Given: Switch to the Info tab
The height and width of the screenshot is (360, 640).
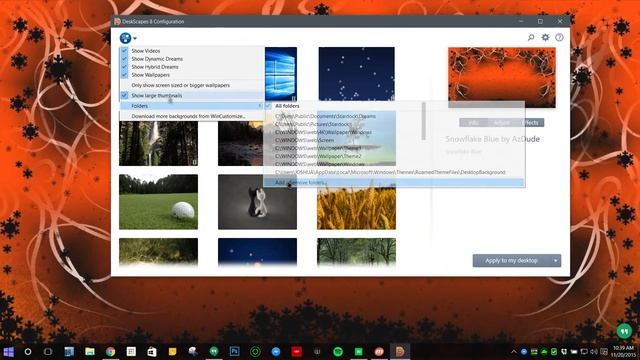Looking at the screenshot, I should click(x=473, y=122).
